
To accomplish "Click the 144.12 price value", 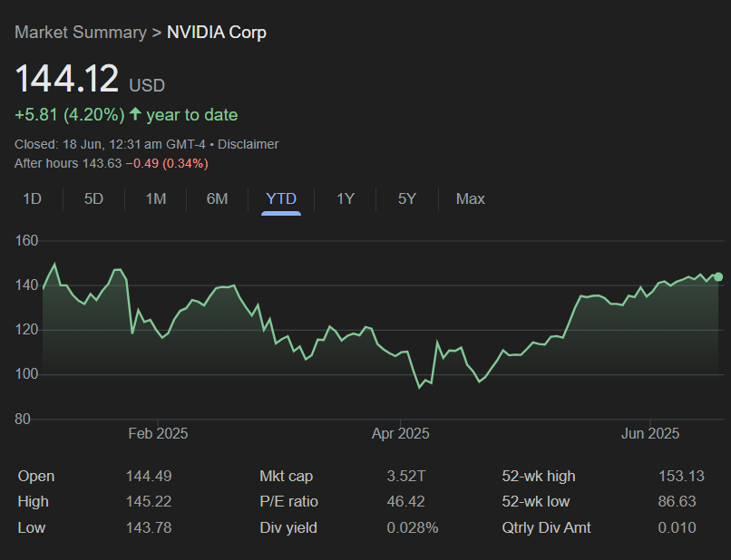I will (67, 79).
